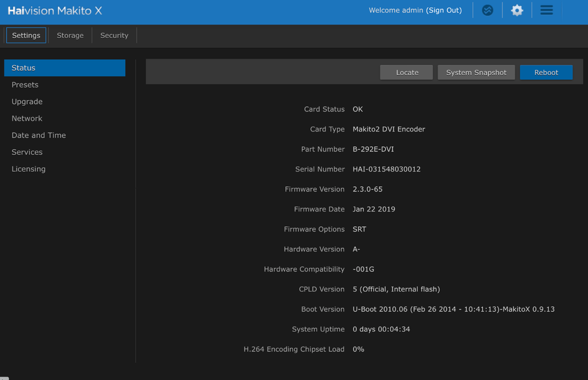Click the U-Boot boot version text
Screen dimensions: 588x380
coord(453,309)
